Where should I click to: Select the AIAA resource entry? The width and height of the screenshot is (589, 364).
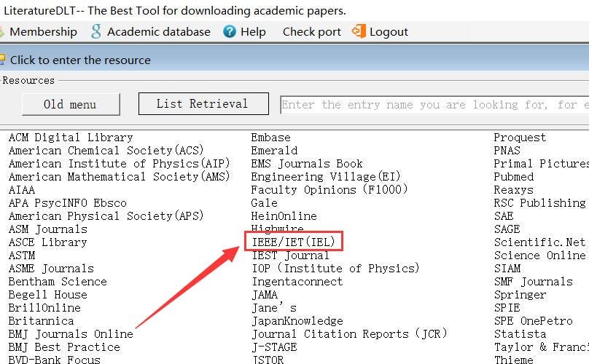(22, 190)
